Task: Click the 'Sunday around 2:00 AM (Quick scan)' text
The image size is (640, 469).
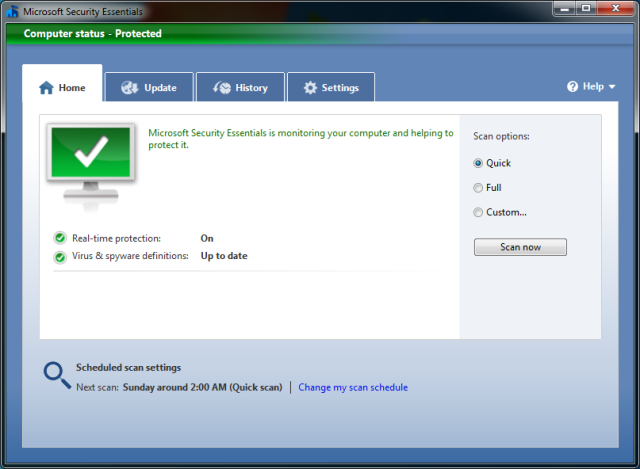Action: coord(202,387)
